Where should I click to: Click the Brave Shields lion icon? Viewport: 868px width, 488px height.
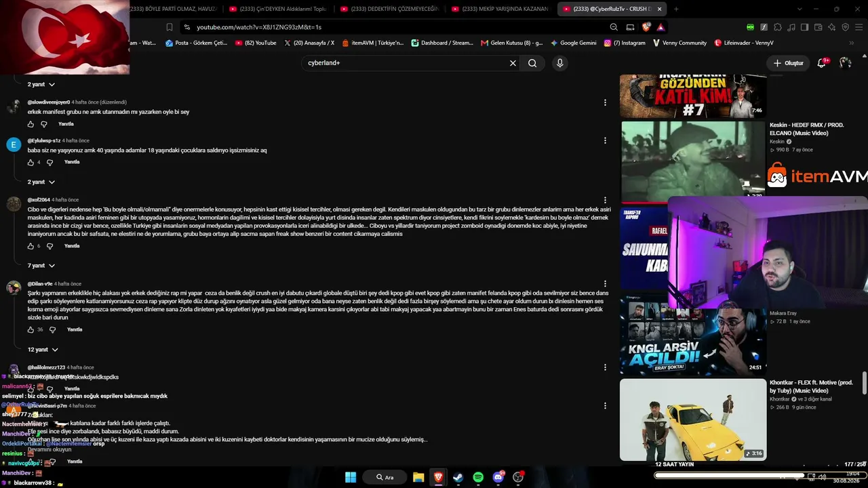646,27
